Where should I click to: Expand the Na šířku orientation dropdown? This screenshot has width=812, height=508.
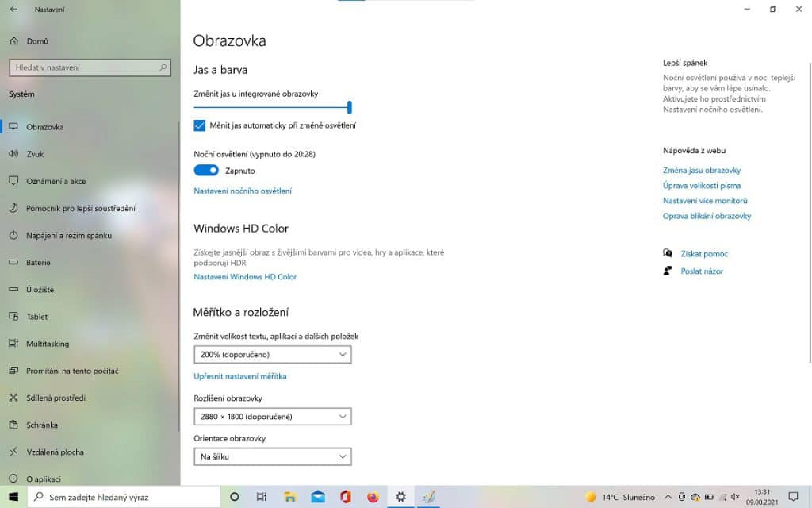point(273,456)
